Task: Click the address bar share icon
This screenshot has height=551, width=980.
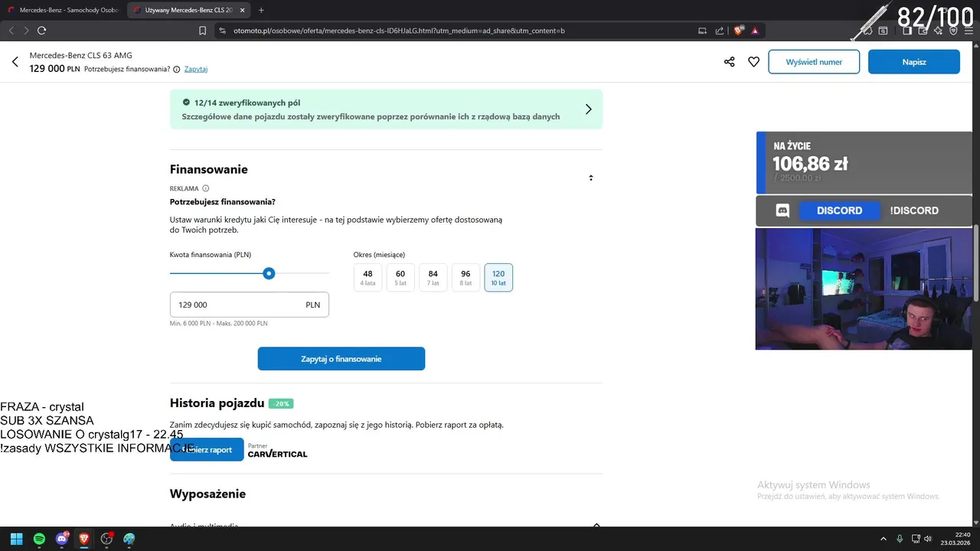Action: pos(720,31)
